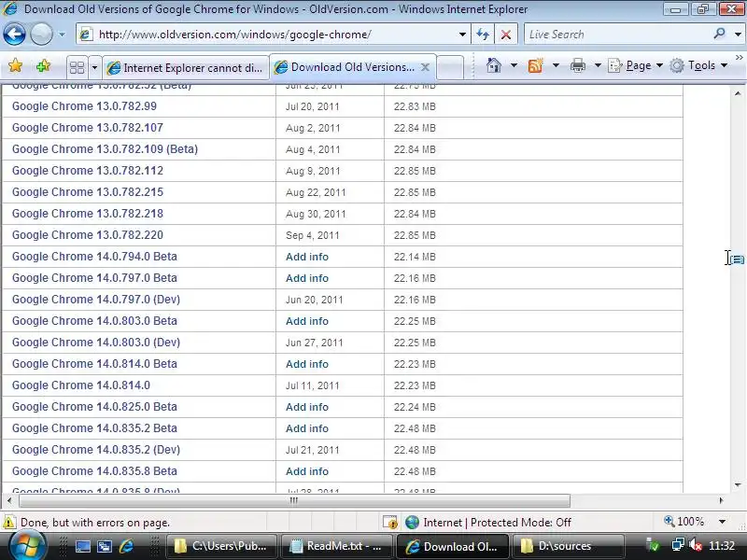This screenshot has width=747, height=560.
Task: Go back with the Back arrow button
Action: click(14, 35)
